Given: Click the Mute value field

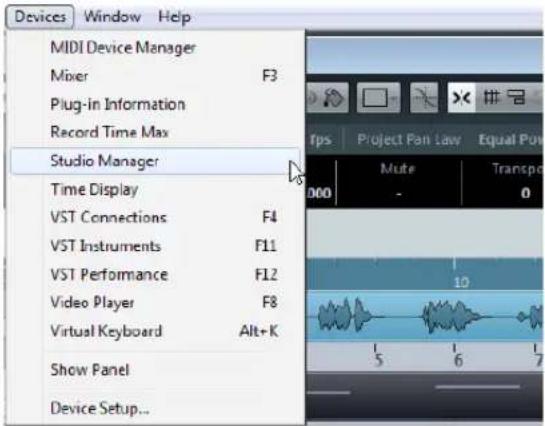Looking at the screenshot, I should tap(398, 194).
